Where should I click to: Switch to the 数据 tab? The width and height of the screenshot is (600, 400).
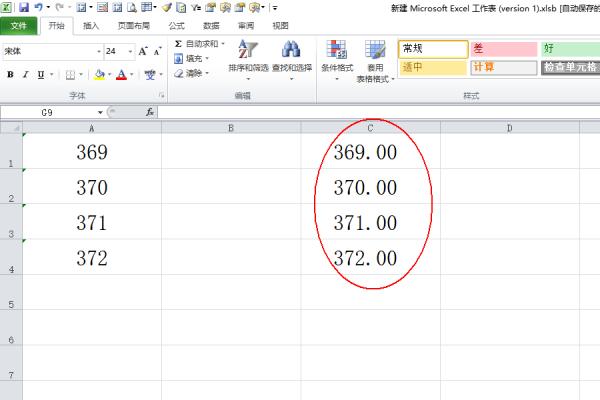pyautogui.click(x=211, y=26)
